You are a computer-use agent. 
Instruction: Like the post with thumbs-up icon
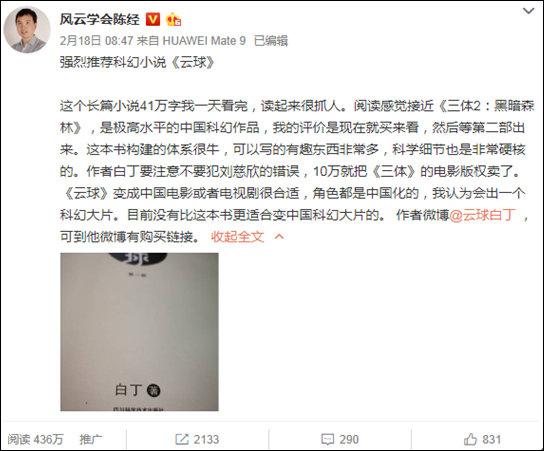coord(470,439)
